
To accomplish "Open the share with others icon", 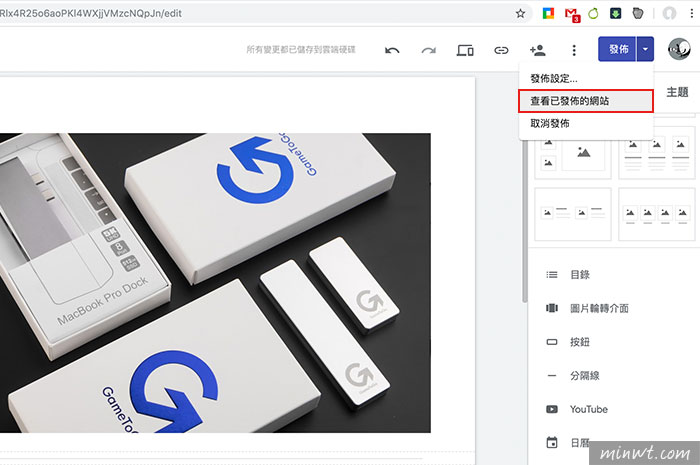I will [538, 50].
